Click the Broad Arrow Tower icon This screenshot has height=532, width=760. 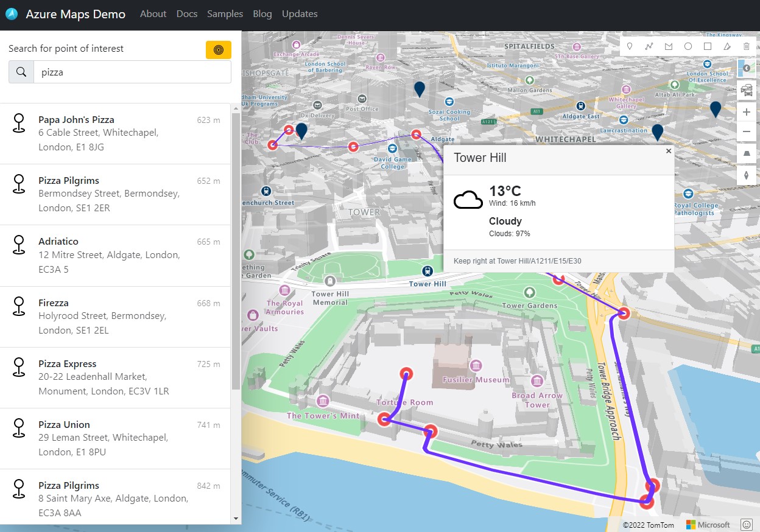coord(537,382)
